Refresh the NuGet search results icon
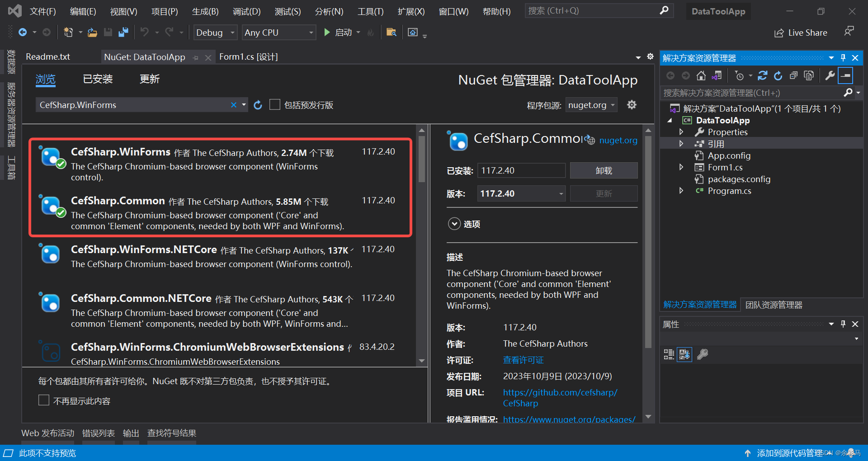 (x=258, y=105)
